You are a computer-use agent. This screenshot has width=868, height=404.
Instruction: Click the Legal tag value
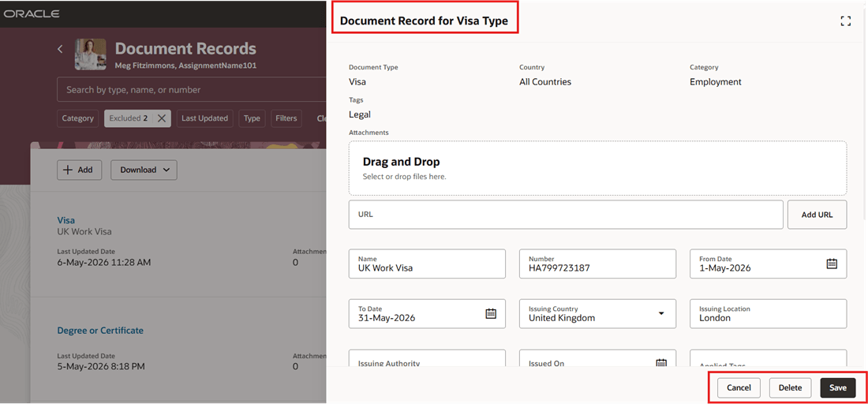(360, 115)
